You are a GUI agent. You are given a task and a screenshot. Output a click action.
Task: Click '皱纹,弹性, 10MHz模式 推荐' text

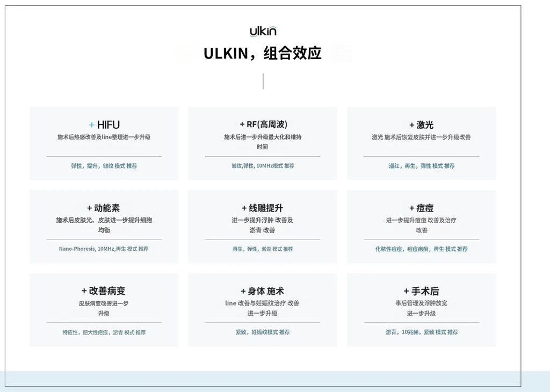click(x=263, y=166)
